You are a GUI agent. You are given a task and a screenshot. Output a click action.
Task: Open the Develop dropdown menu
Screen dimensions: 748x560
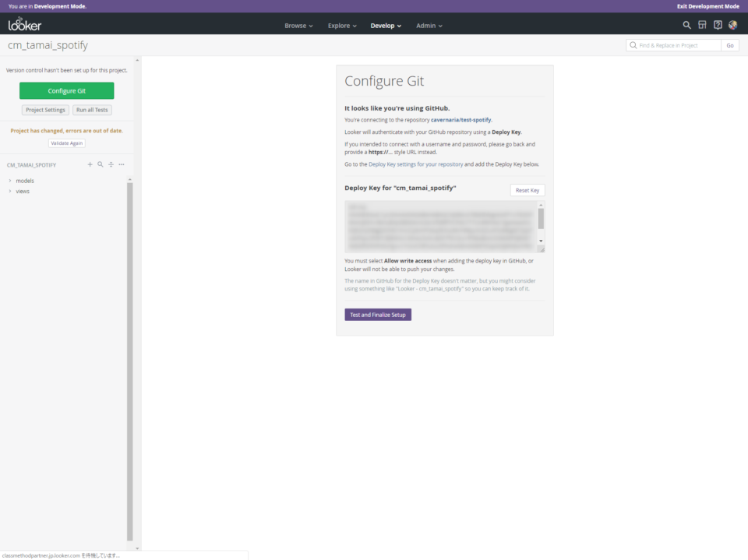click(x=386, y=26)
